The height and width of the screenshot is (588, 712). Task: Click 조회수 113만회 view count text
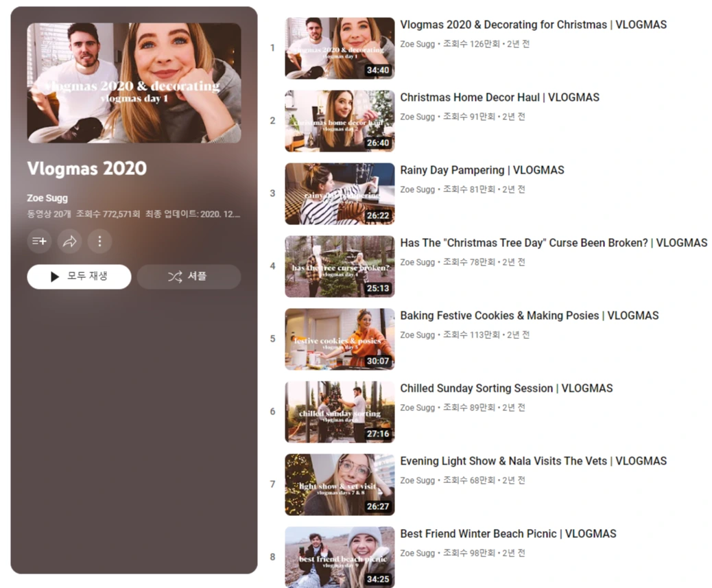pyautogui.click(x=471, y=335)
